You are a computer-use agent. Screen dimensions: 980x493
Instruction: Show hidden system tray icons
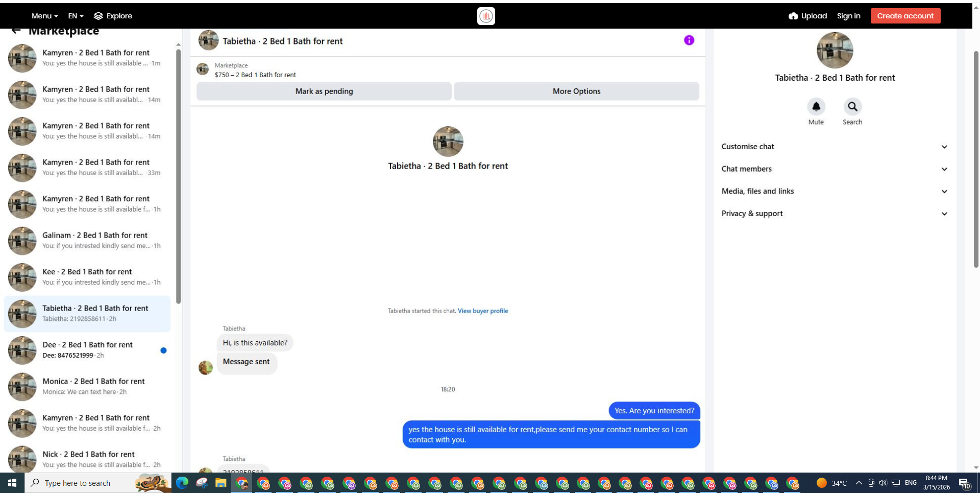click(859, 483)
